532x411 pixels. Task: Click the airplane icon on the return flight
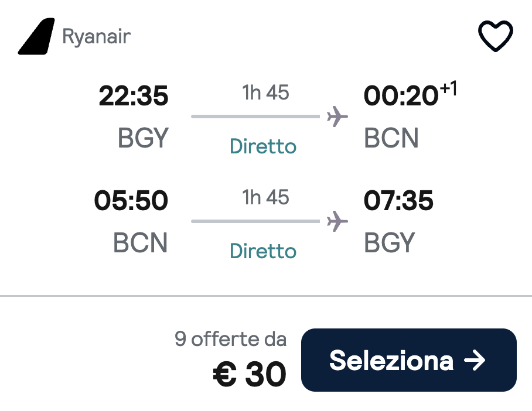338,221
